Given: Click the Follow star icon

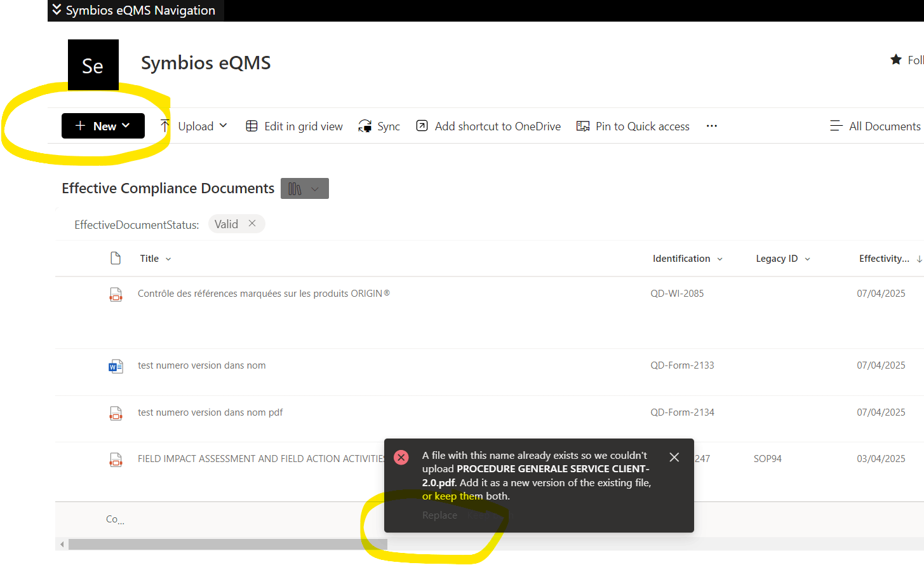Looking at the screenshot, I should (x=896, y=60).
